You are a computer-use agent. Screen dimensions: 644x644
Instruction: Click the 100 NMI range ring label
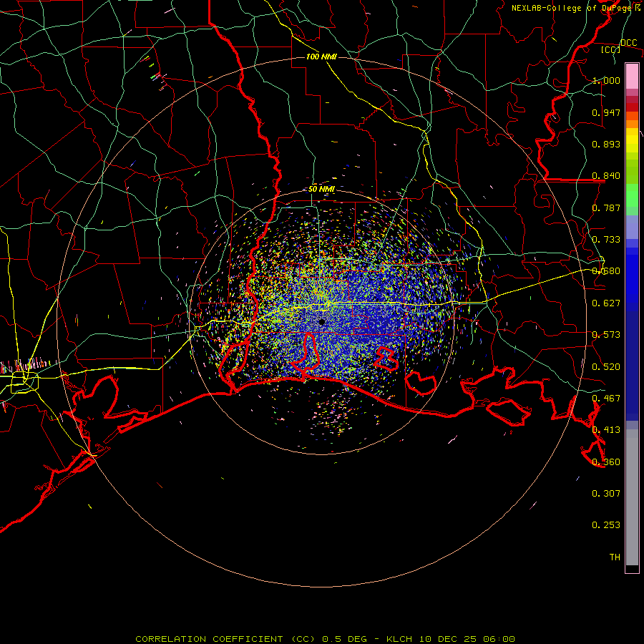tap(321, 57)
